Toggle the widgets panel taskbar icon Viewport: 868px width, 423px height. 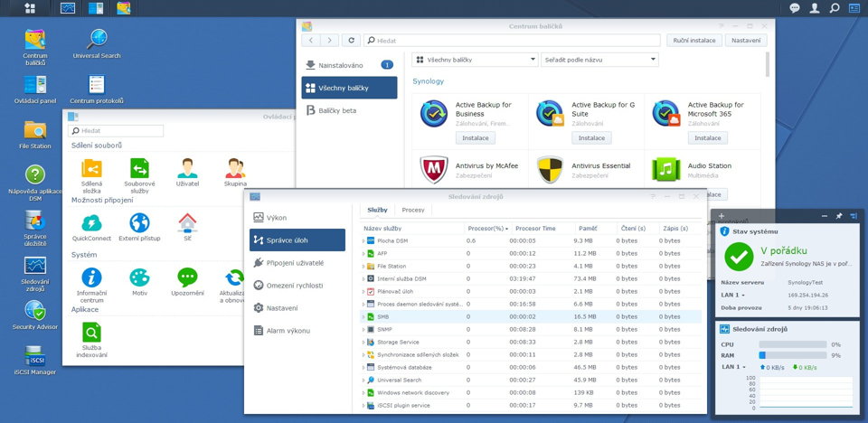(x=854, y=8)
